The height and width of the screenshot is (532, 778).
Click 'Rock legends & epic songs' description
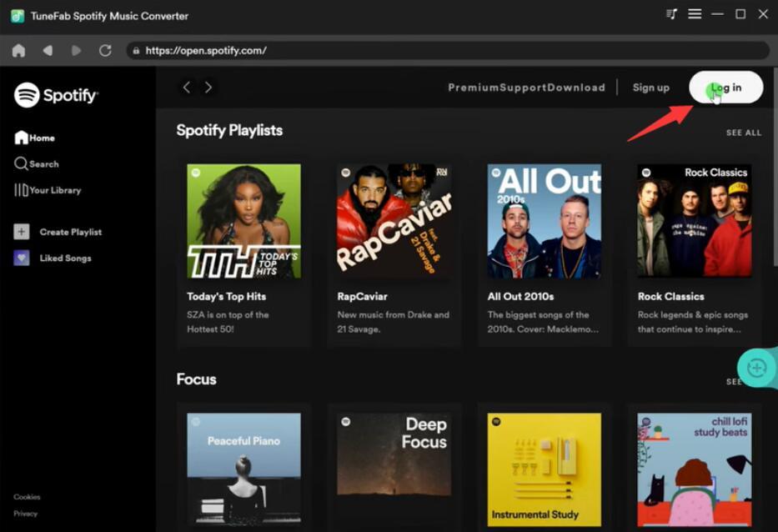(x=693, y=322)
